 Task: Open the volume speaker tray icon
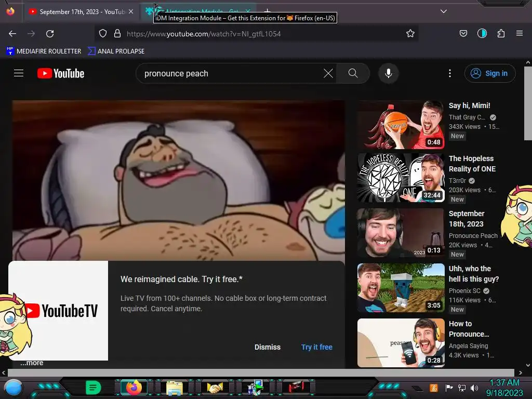pos(474,388)
